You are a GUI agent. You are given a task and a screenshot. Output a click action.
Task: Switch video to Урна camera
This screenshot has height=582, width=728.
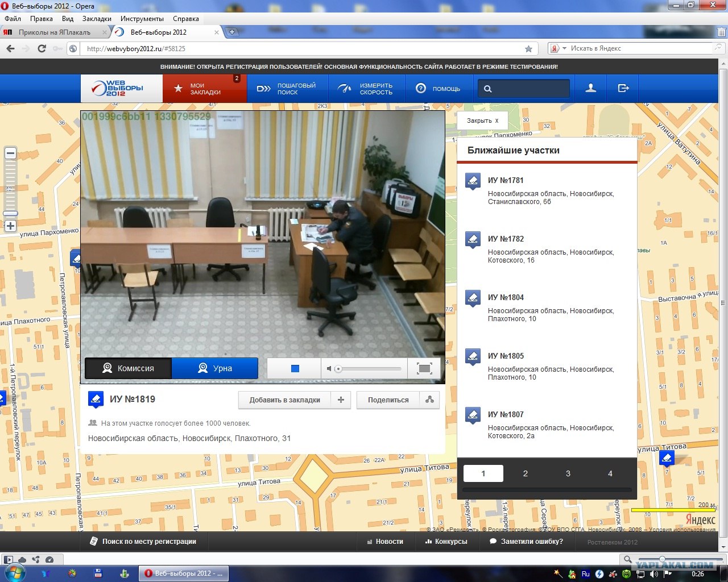point(215,368)
